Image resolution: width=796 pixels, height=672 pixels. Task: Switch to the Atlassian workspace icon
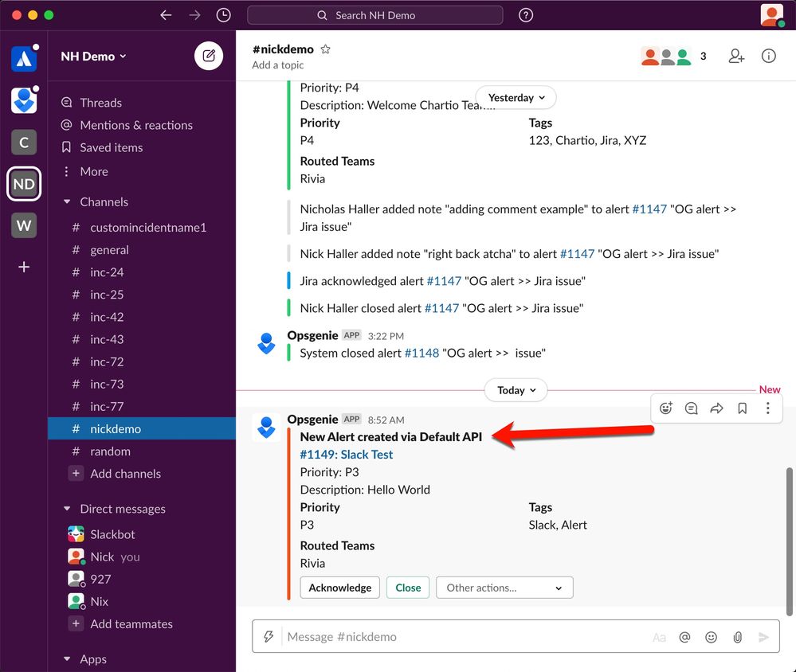(x=24, y=59)
